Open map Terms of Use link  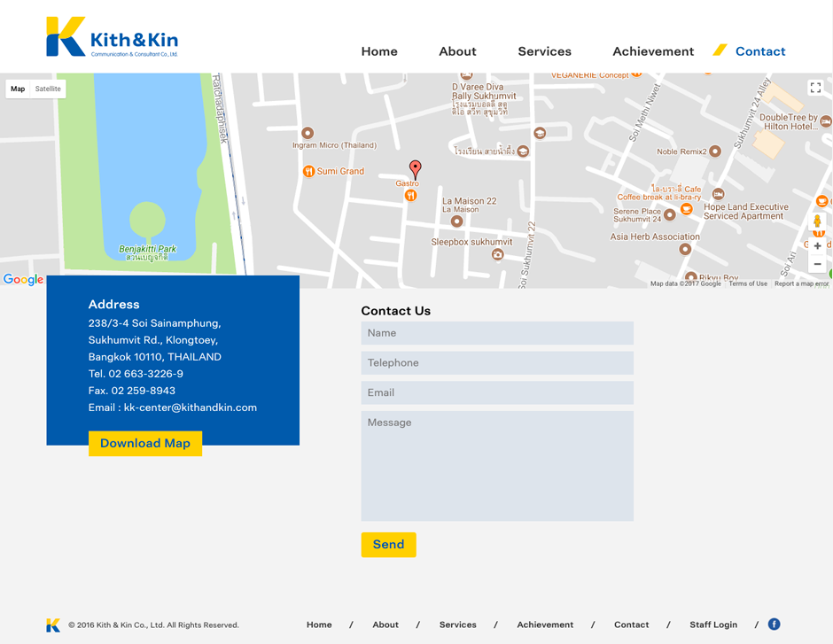tap(748, 283)
